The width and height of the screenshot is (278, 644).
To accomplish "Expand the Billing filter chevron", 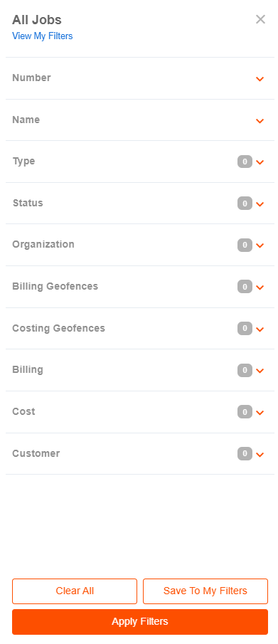I will 260,371.
